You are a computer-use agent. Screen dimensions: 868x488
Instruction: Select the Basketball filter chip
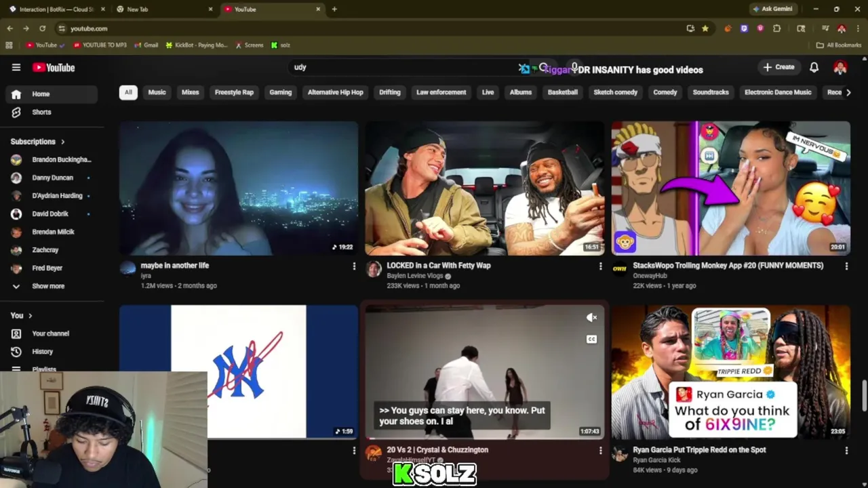pyautogui.click(x=563, y=92)
